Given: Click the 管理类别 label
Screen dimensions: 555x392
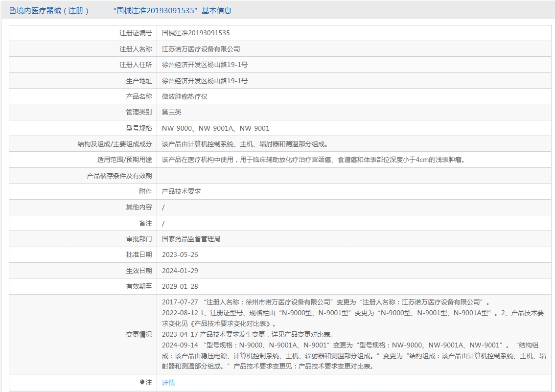Looking at the screenshot, I should click(x=139, y=112).
